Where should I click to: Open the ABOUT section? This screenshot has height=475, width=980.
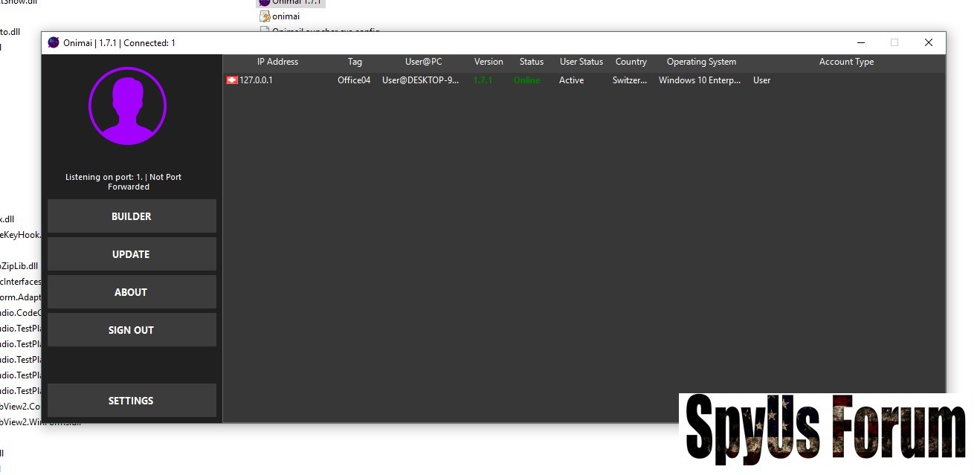click(x=132, y=292)
